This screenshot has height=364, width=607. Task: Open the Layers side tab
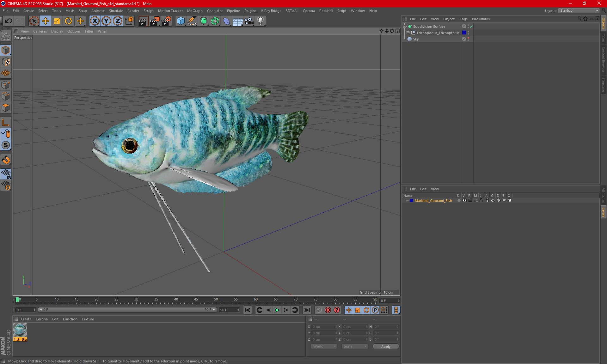[x=603, y=212]
